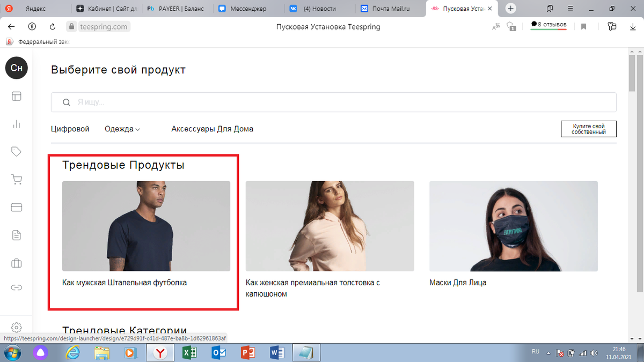Switch to the Кабинет tab
Screen dimensions: 644x362
pos(106,9)
